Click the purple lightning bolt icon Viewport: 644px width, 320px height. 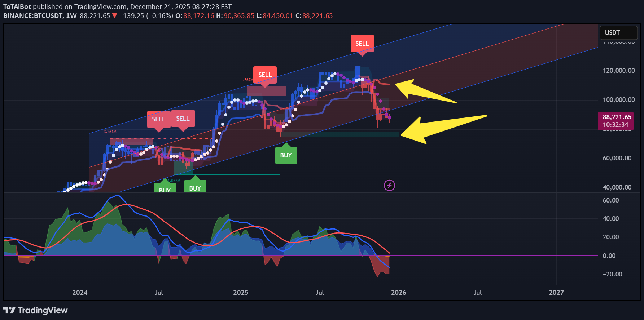click(389, 186)
